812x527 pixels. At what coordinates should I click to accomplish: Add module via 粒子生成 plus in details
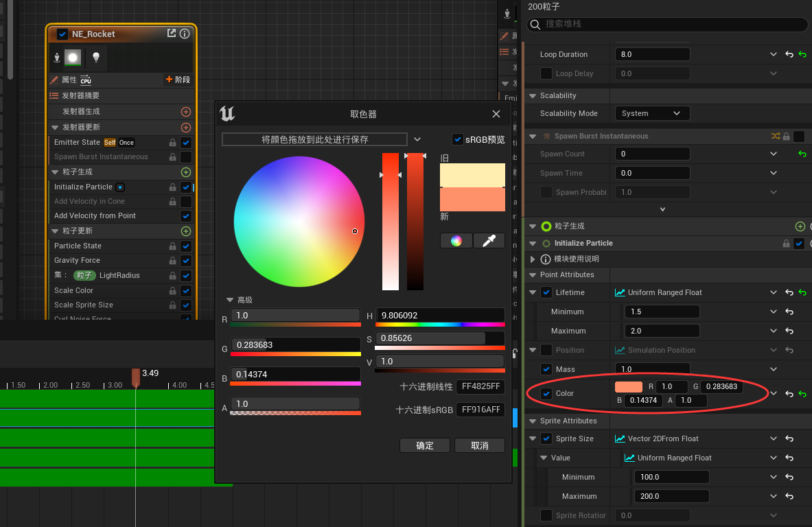tap(800, 226)
